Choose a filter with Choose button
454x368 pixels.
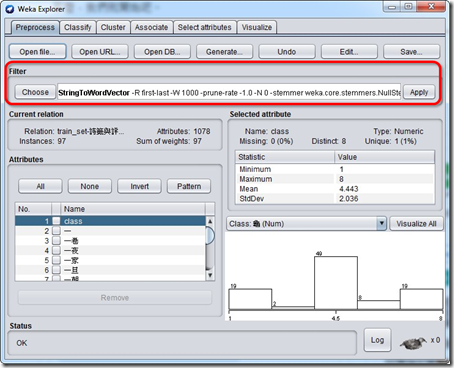coord(35,92)
